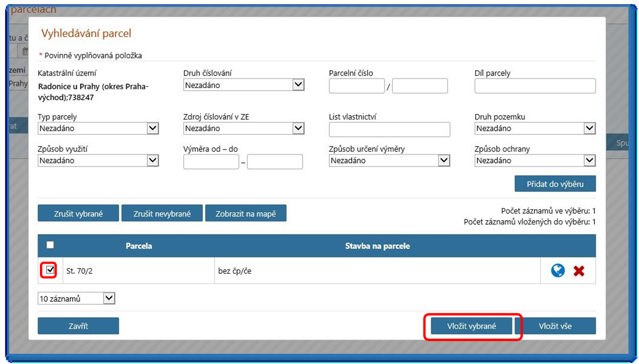
Task: Expand the Typ parcely dropdown
Action: click(x=98, y=129)
